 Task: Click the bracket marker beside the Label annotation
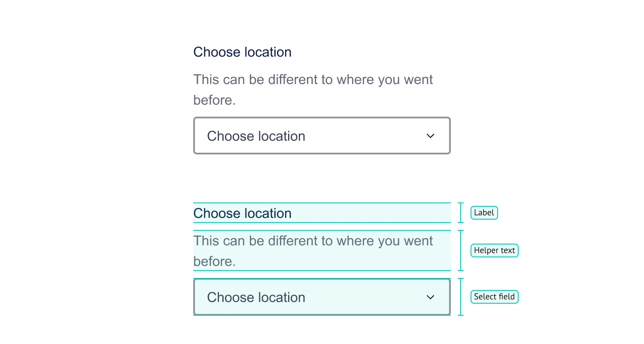click(x=461, y=212)
